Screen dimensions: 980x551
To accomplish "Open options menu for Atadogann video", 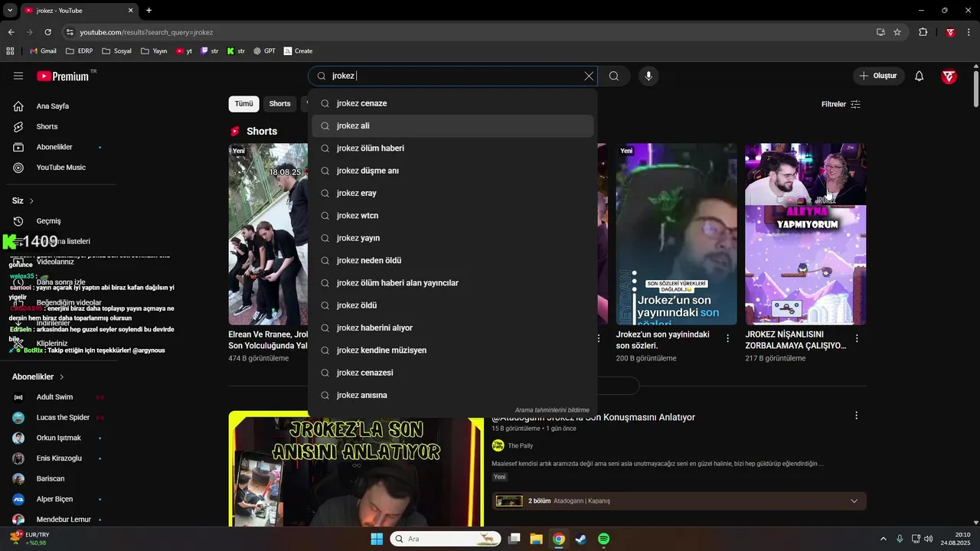I will 856,416.
